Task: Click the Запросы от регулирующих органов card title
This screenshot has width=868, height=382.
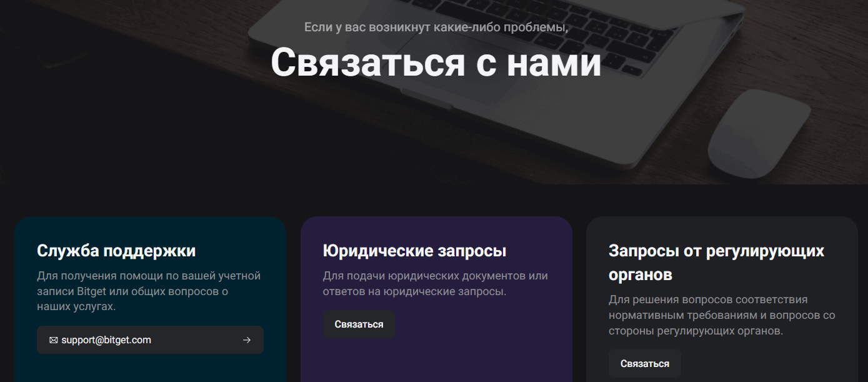Action: 716,263
